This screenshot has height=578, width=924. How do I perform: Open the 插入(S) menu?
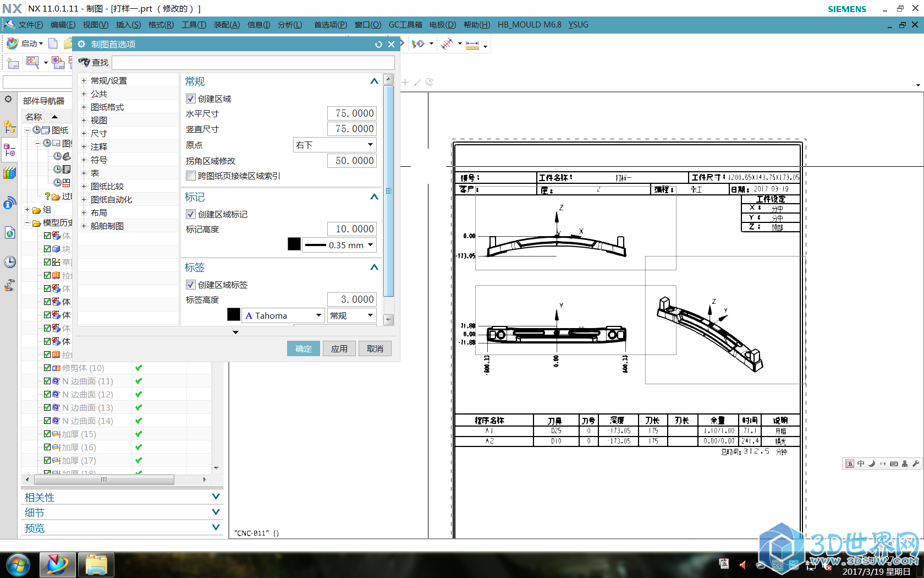[x=128, y=25]
